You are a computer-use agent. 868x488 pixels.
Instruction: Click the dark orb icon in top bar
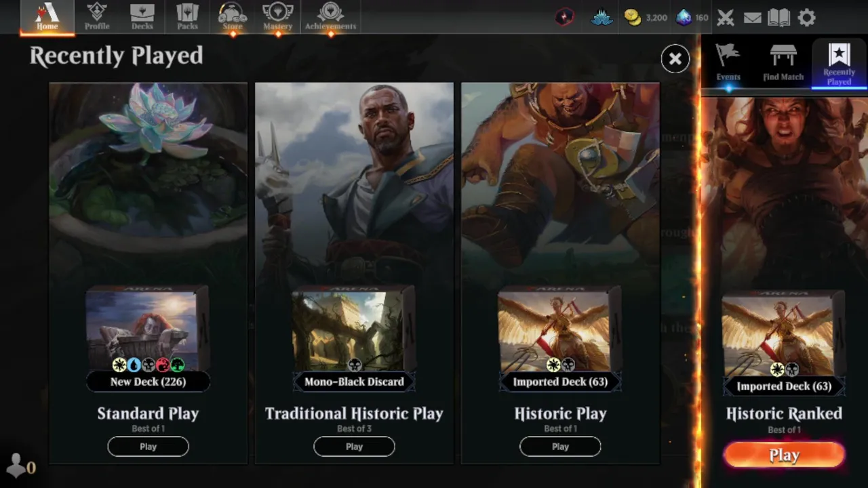[564, 18]
